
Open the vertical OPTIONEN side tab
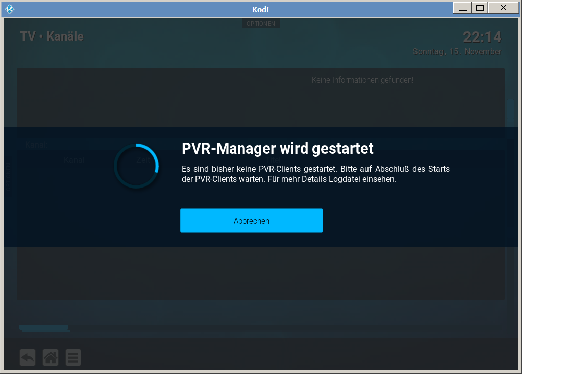[x=8, y=177]
